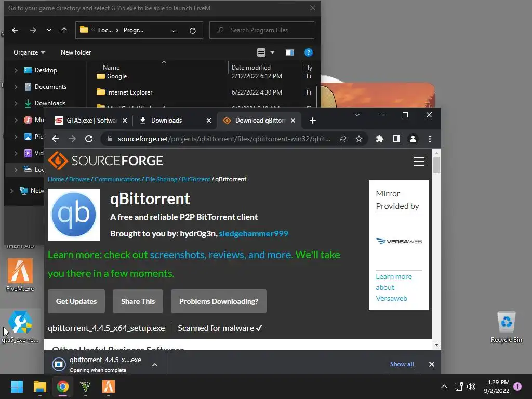This screenshot has height=399, width=532.
Task: Expand the Network tree node
Action: pos(12,190)
